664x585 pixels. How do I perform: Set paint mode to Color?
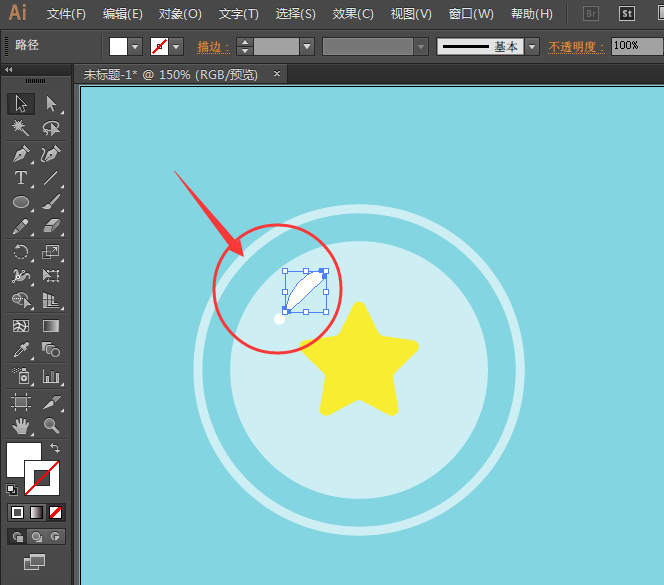coord(17,513)
